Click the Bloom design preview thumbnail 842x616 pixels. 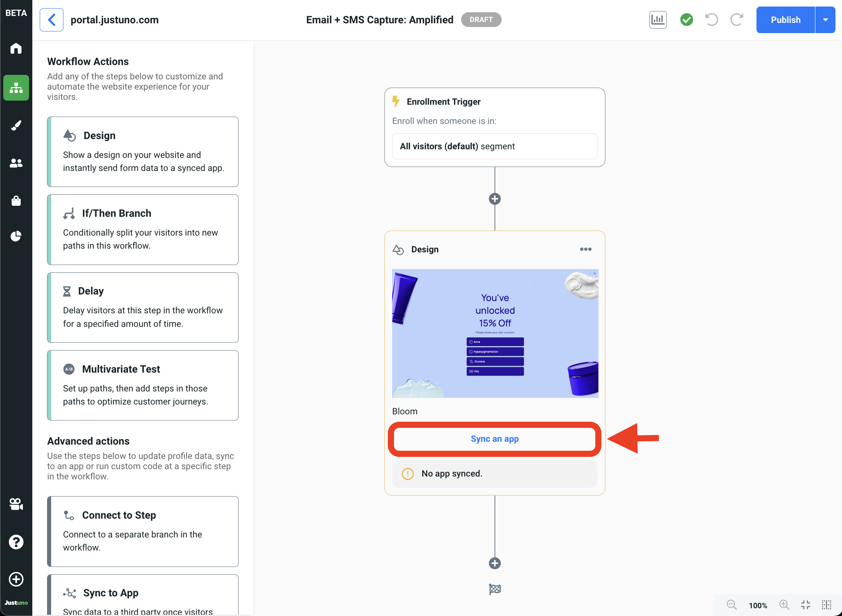tap(495, 333)
